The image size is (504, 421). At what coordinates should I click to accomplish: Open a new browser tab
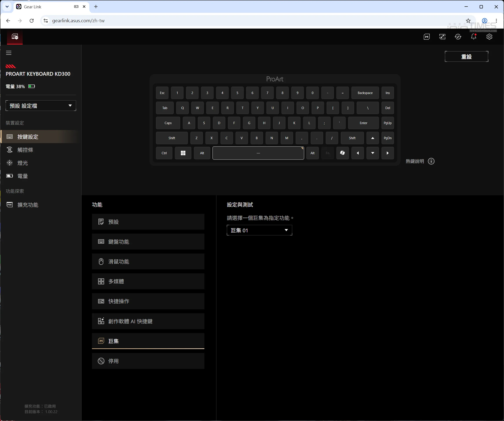pyautogui.click(x=96, y=7)
